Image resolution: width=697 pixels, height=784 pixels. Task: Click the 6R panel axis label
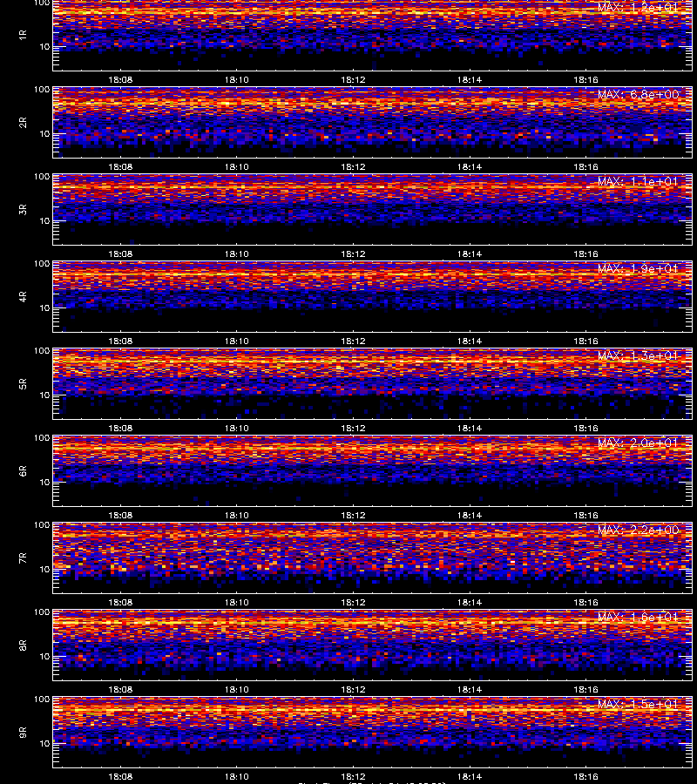point(23,470)
